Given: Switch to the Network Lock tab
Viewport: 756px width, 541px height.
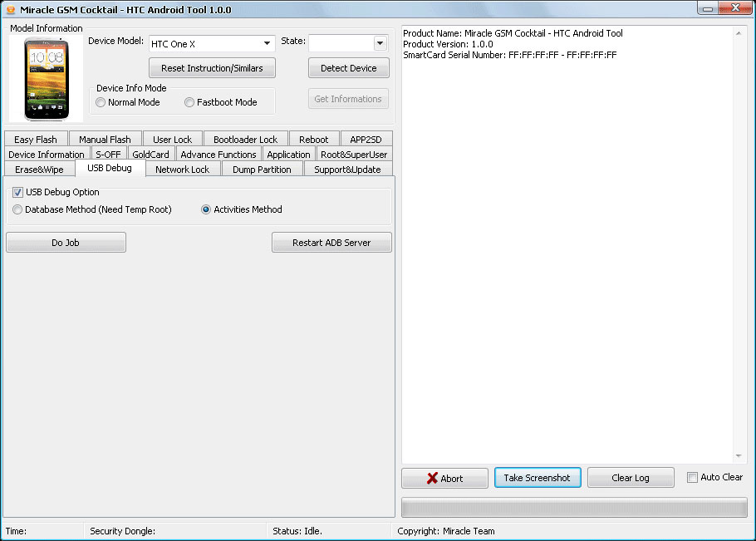Looking at the screenshot, I should click(x=182, y=170).
